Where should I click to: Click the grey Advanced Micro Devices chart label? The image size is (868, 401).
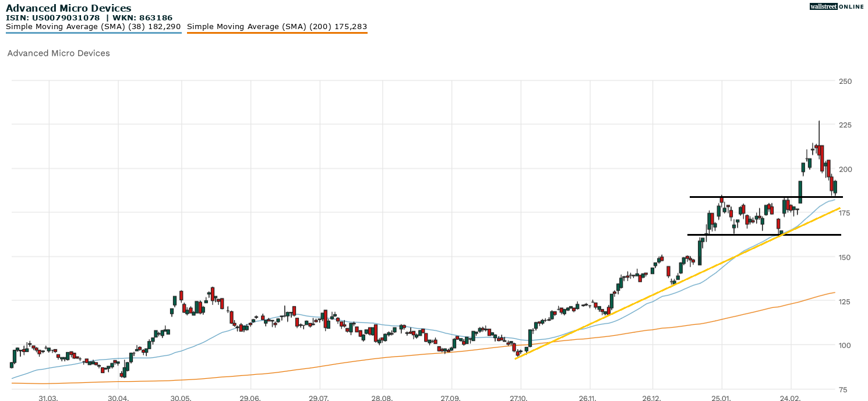(x=58, y=54)
